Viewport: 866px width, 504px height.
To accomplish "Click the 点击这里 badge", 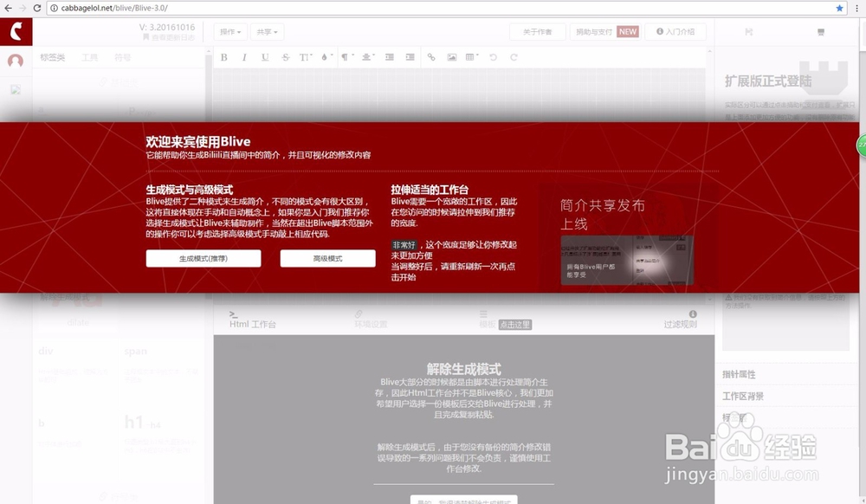I will pyautogui.click(x=514, y=325).
